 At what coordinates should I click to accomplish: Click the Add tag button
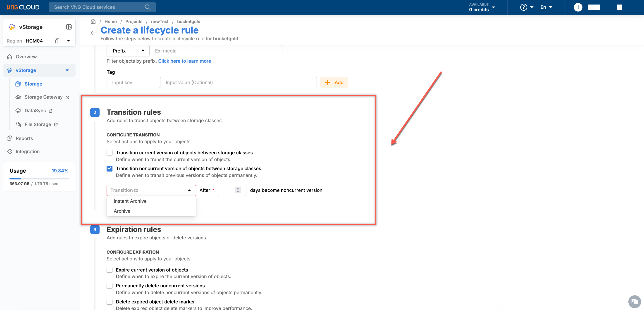[334, 83]
